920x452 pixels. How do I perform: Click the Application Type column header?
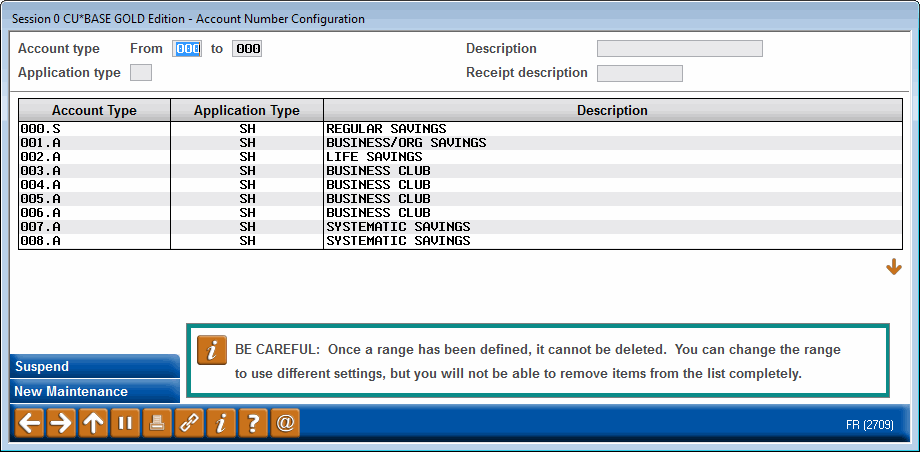247,110
